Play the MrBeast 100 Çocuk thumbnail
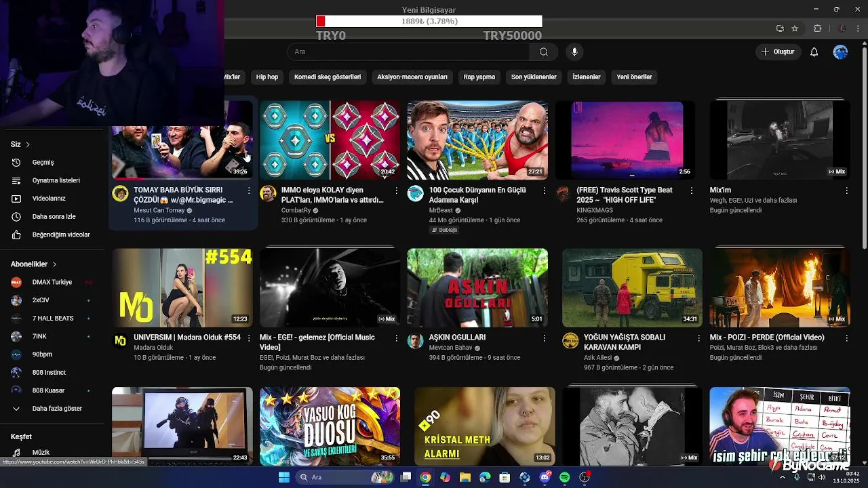 [477, 140]
